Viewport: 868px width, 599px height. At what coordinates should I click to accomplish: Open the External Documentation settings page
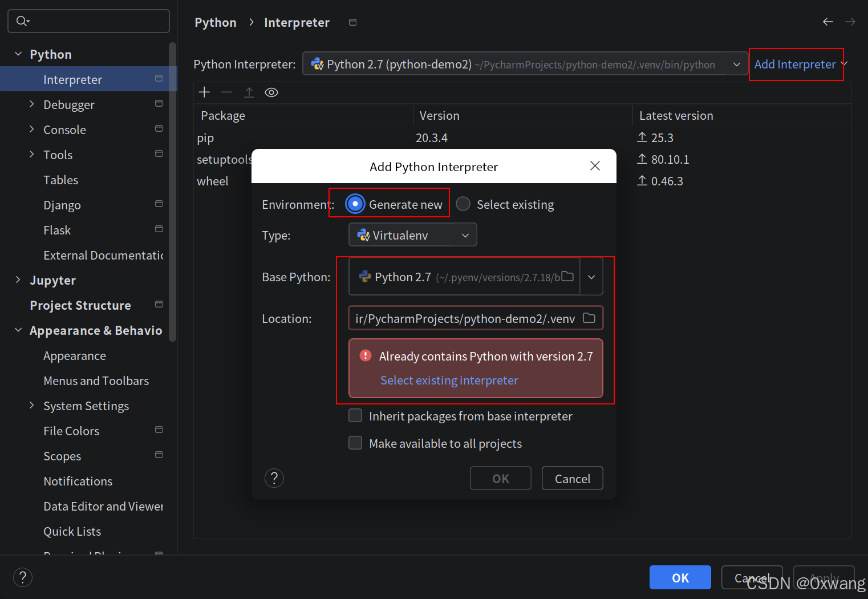coord(103,255)
